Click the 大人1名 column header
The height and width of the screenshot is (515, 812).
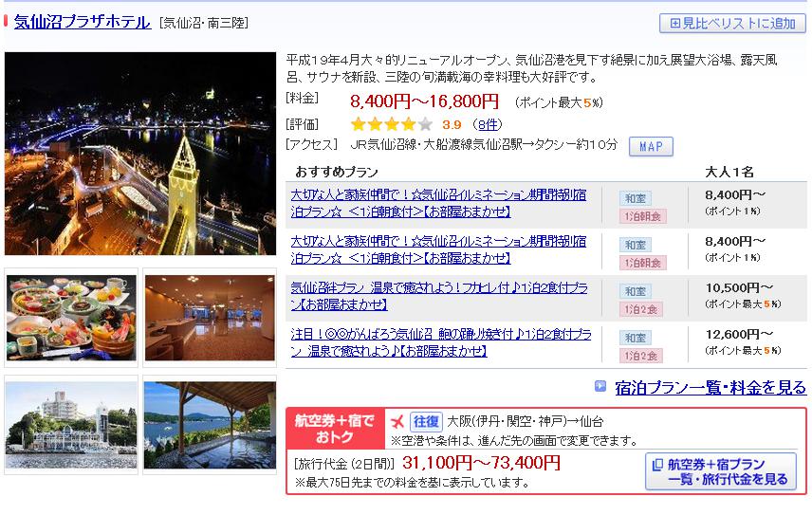tap(729, 172)
